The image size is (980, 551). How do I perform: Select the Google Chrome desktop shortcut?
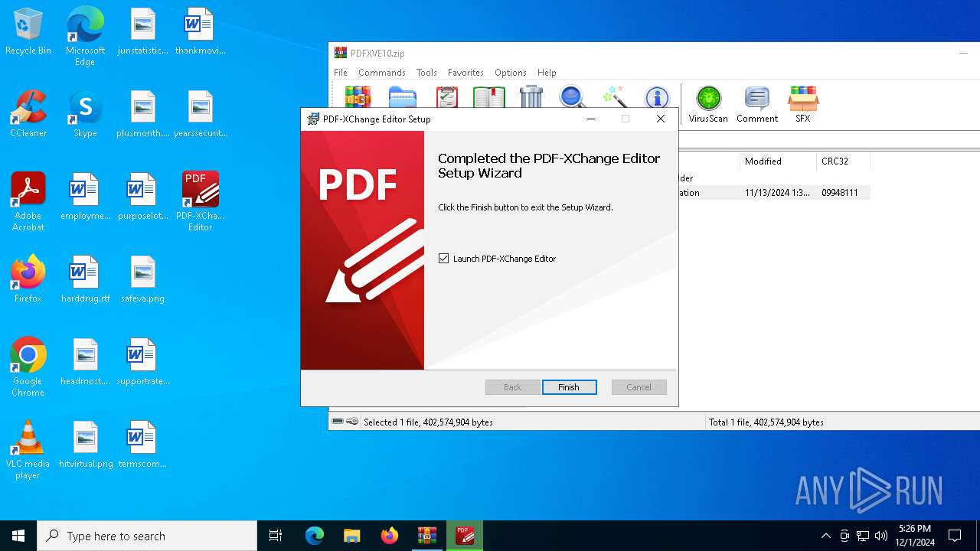coord(28,367)
